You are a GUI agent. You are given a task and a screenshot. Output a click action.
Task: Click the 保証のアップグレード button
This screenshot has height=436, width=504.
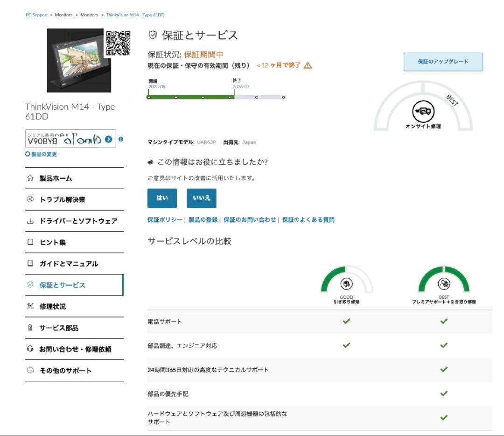pos(444,61)
